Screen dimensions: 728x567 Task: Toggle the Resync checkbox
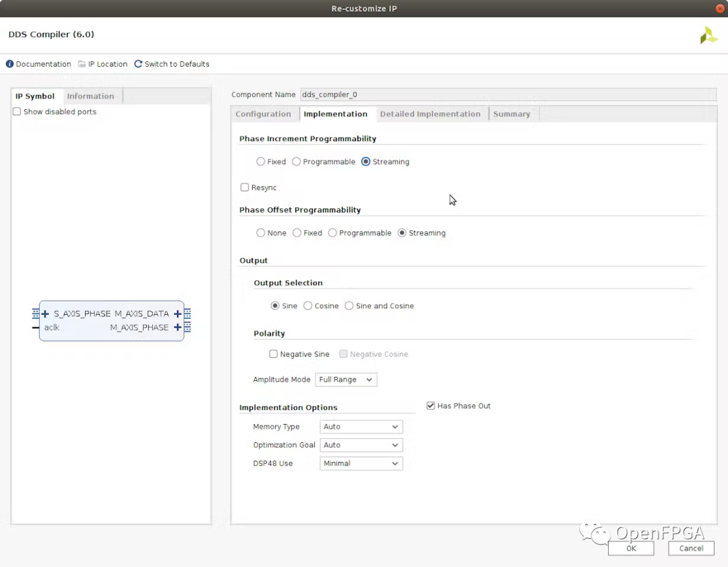click(244, 187)
